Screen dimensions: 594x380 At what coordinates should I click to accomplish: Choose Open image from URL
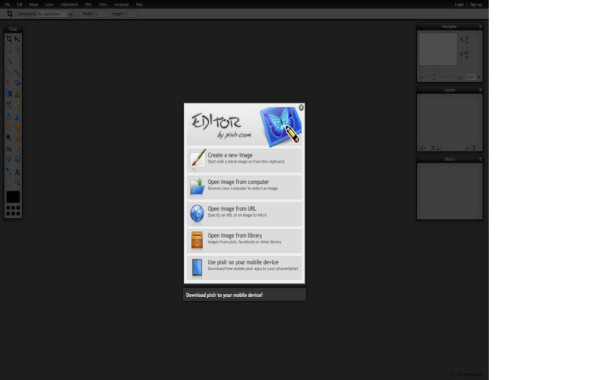[245, 213]
